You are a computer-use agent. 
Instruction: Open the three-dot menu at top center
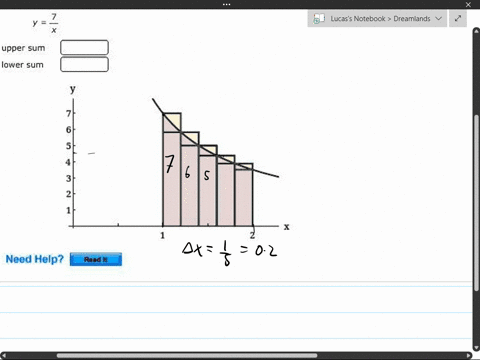226,4
